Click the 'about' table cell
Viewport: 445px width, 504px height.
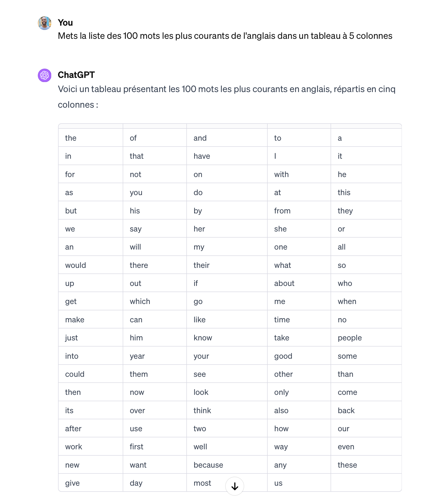pos(299,283)
